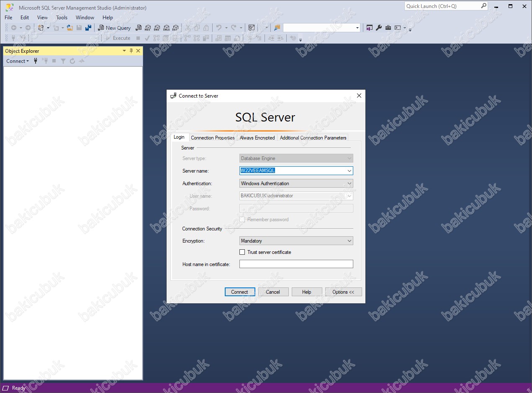Screen dimensions: 532x393
Task: Click the Save All toolbar icon
Action: pos(88,28)
